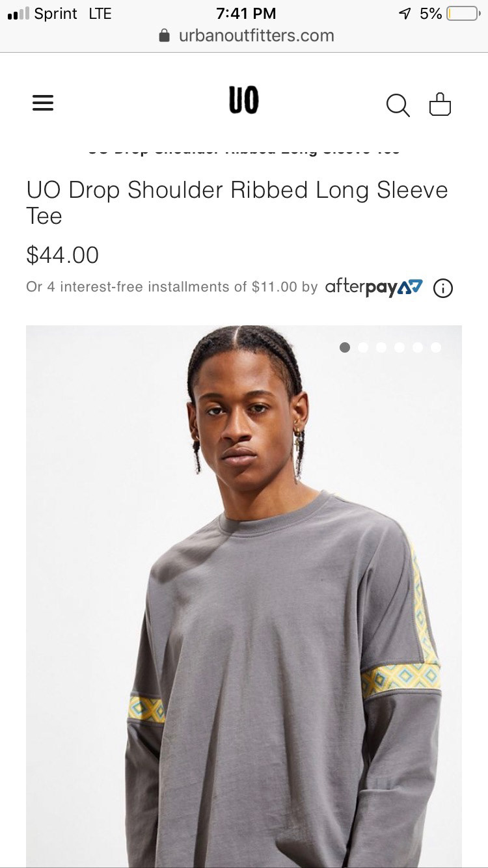The height and width of the screenshot is (868, 488).
Task: Tap the padlock icon in address bar
Action: click(165, 35)
